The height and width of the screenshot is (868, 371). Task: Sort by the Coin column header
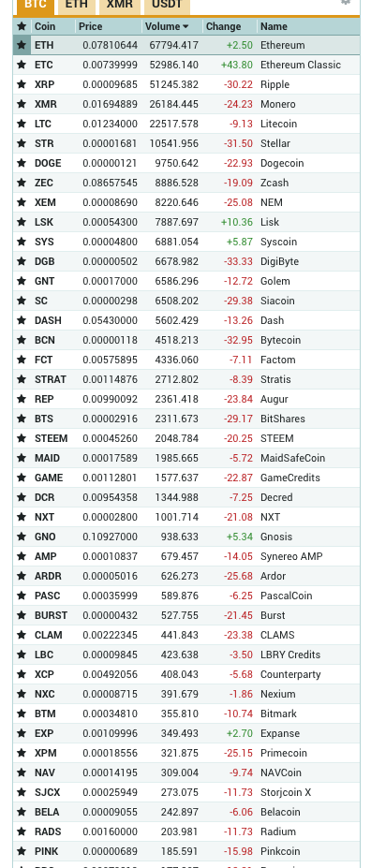(x=45, y=26)
